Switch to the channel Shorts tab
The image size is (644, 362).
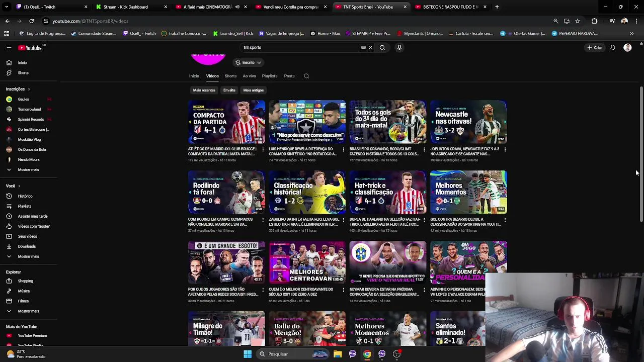click(230, 76)
